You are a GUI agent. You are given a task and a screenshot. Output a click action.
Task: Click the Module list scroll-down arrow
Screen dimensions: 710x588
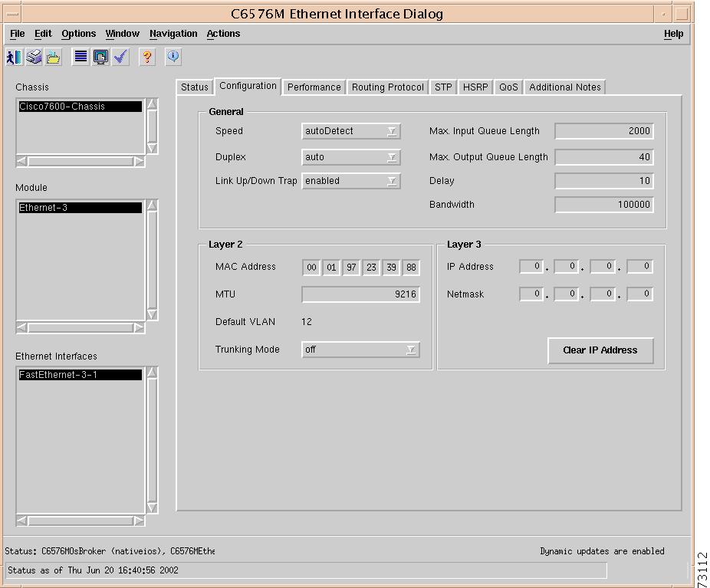pos(152,314)
